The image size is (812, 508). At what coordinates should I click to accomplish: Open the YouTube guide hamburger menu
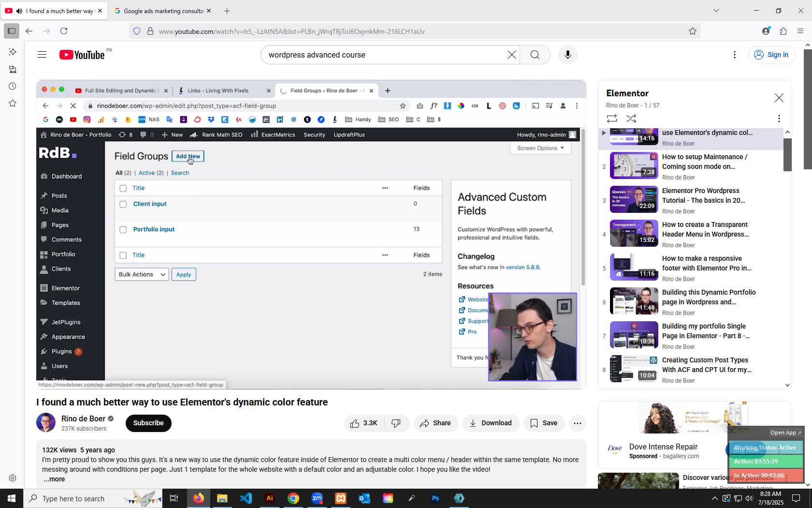click(x=42, y=55)
